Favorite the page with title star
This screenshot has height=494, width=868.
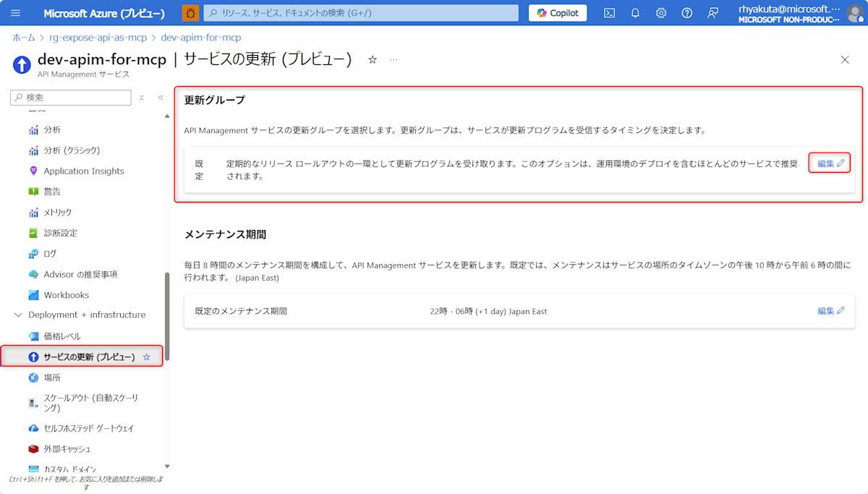[373, 59]
